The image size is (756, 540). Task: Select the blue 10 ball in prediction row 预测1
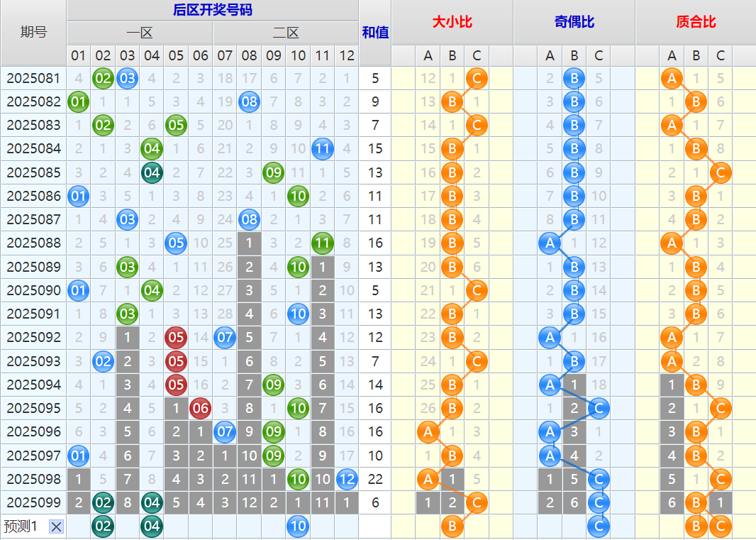[x=298, y=526]
